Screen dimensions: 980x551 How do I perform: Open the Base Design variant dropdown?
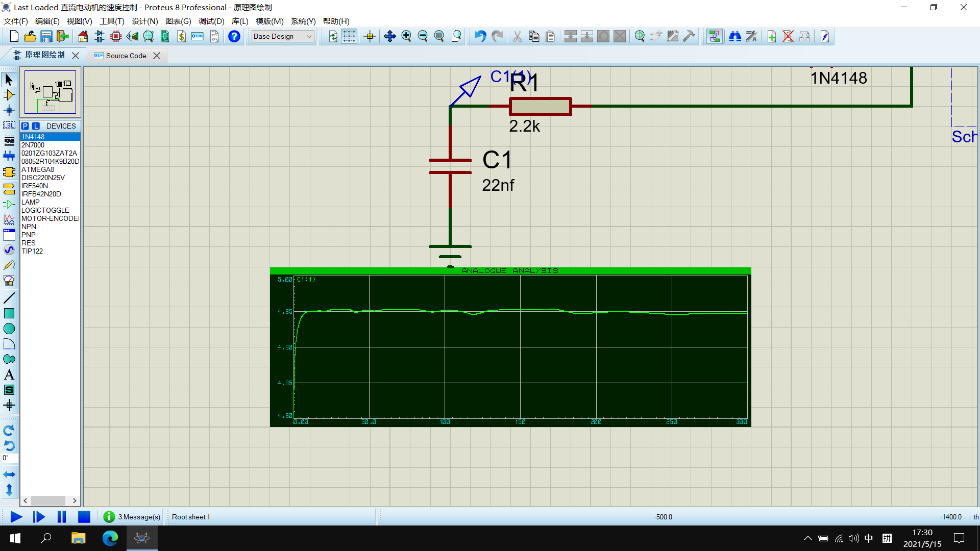(x=283, y=36)
